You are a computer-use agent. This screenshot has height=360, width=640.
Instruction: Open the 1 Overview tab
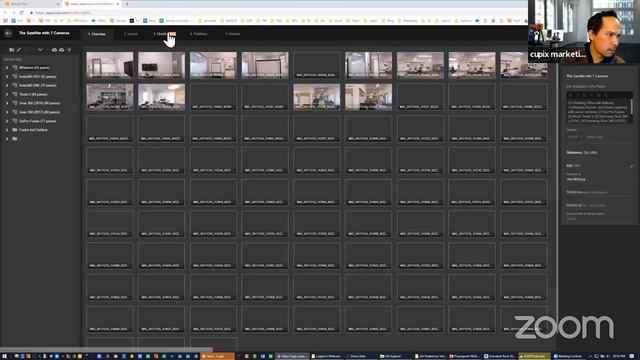pyautogui.click(x=97, y=34)
